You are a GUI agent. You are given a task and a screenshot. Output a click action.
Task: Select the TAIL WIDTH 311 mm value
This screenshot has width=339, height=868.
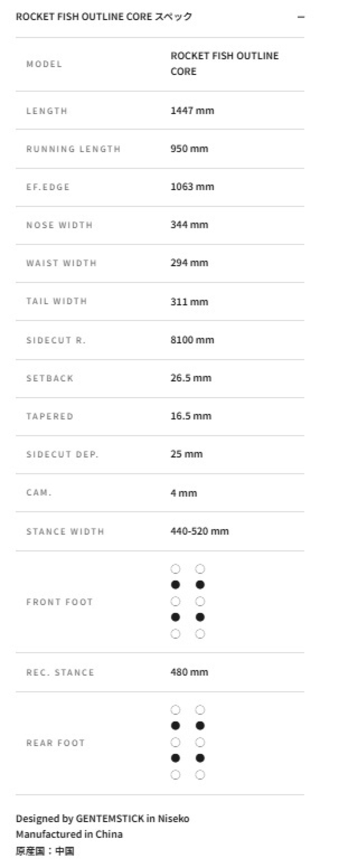pyautogui.click(x=189, y=302)
